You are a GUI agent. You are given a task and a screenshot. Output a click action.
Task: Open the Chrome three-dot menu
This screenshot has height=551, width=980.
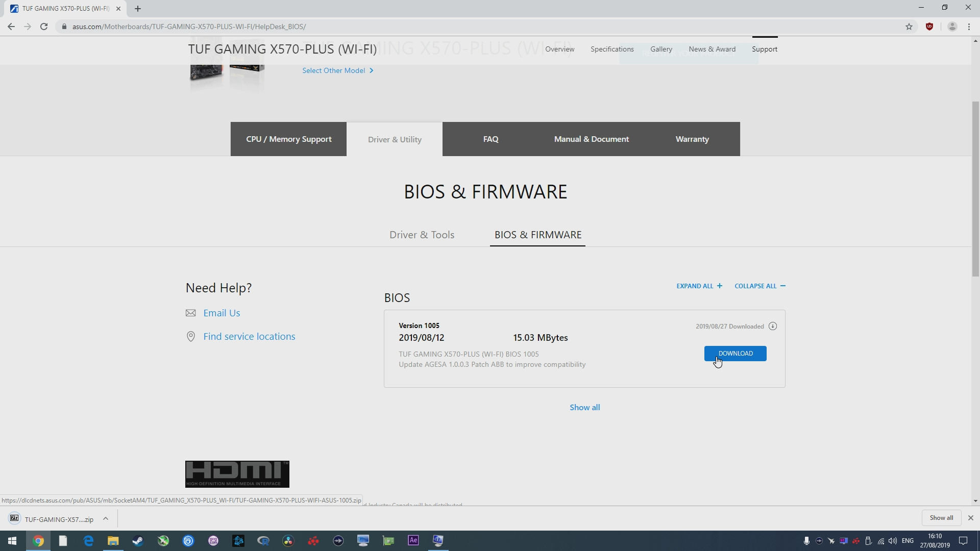point(969,27)
